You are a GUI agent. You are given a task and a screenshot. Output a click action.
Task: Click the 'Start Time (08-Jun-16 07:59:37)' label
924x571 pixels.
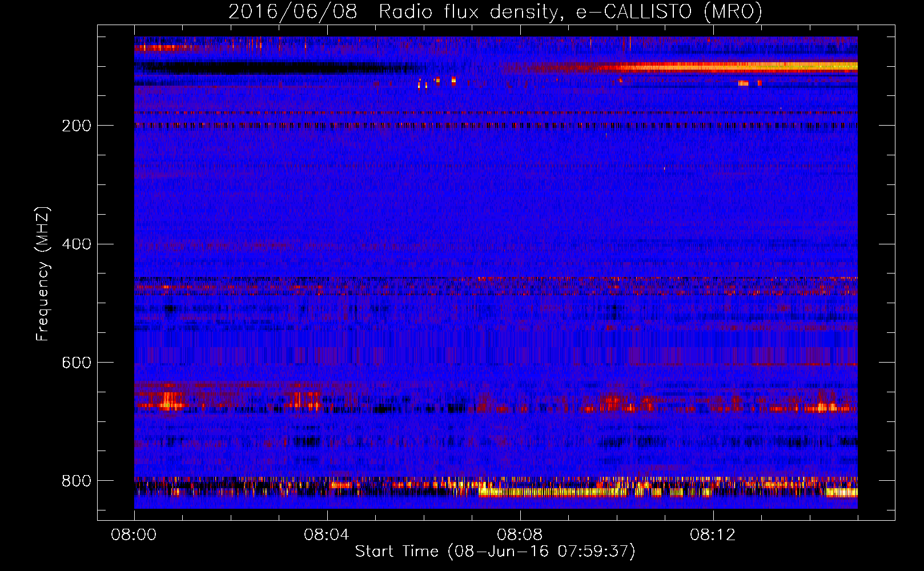(x=495, y=551)
